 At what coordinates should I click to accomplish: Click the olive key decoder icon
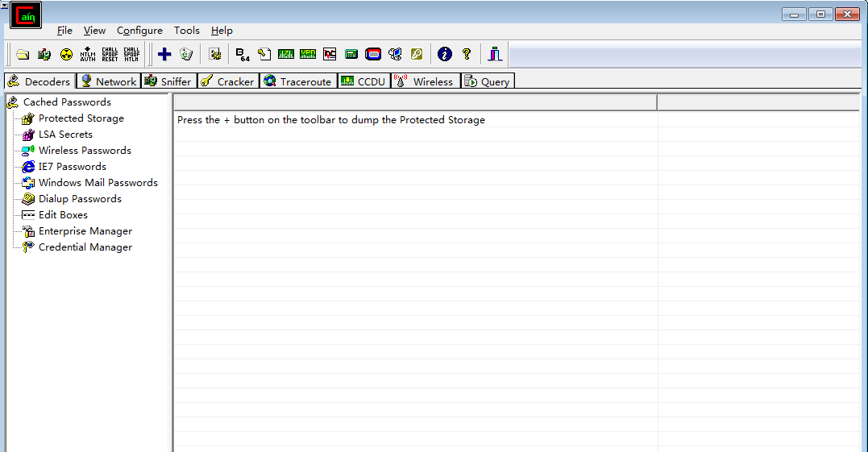tap(417, 54)
